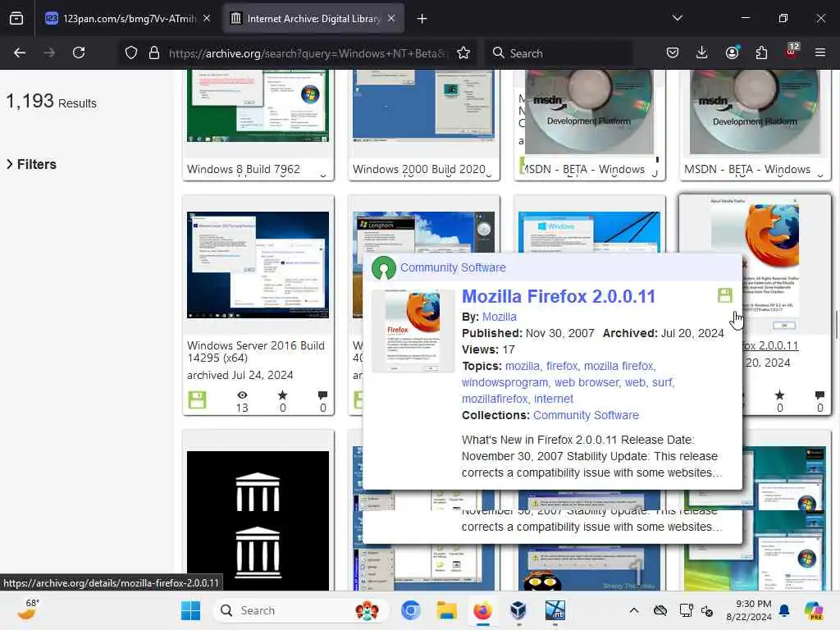Image resolution: width=840 pixels, height=630 pixels.
Task: Select the 'windowsprogram' topic link
Action: point(504,382)
